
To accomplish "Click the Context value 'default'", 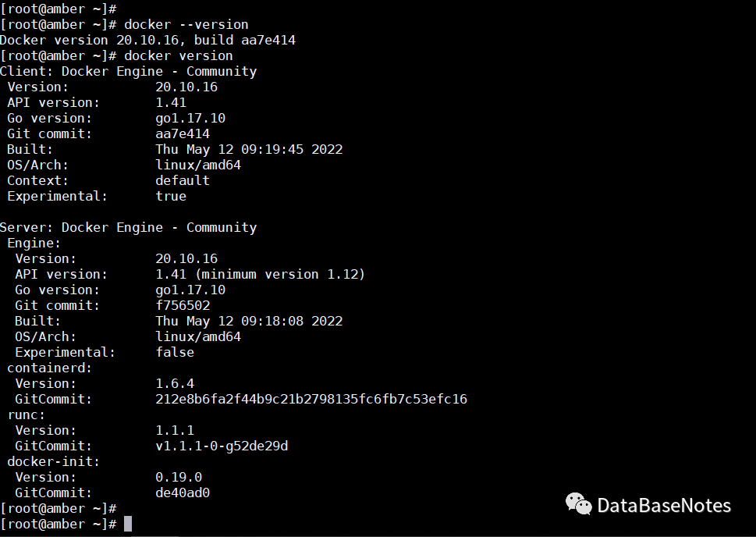I will tap(183, 180).
